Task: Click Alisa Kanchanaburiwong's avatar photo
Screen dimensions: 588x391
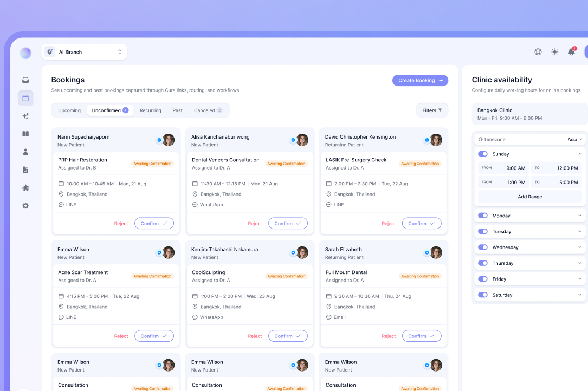Action: pos(302,140)
